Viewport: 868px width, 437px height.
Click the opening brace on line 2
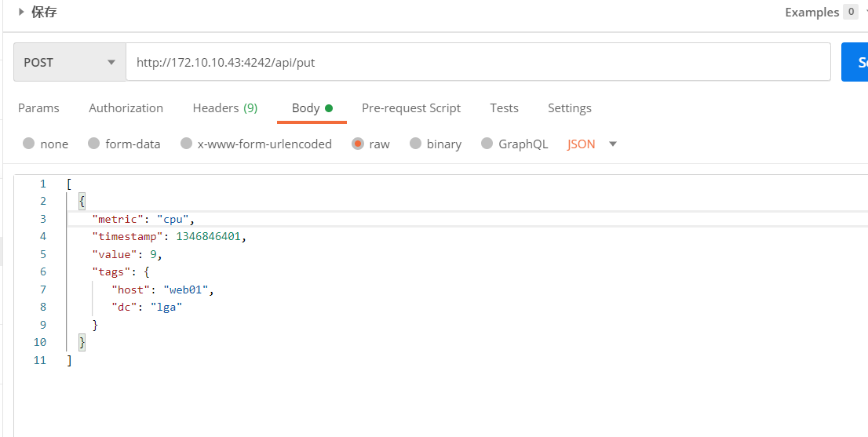coord(82,202)
